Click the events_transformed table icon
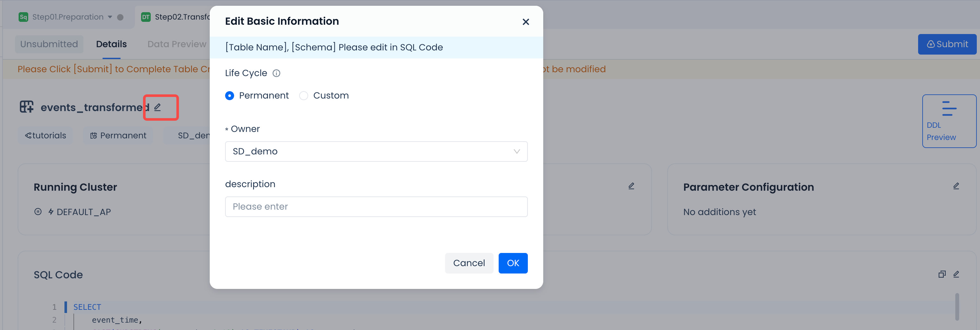The height and width of the screenshot is (330, 980). coord(27,107)
